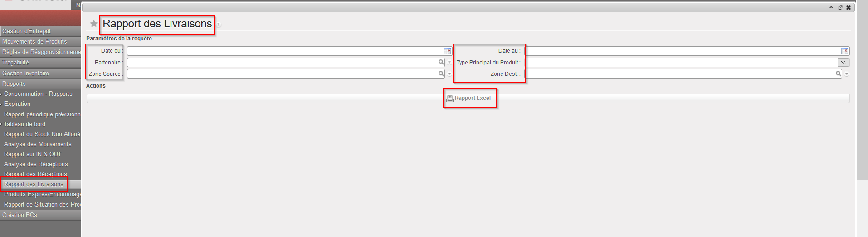Search partners using the Partenaire magnifier icon
This screenshot has width=868, height=237.
click(441, 62)
